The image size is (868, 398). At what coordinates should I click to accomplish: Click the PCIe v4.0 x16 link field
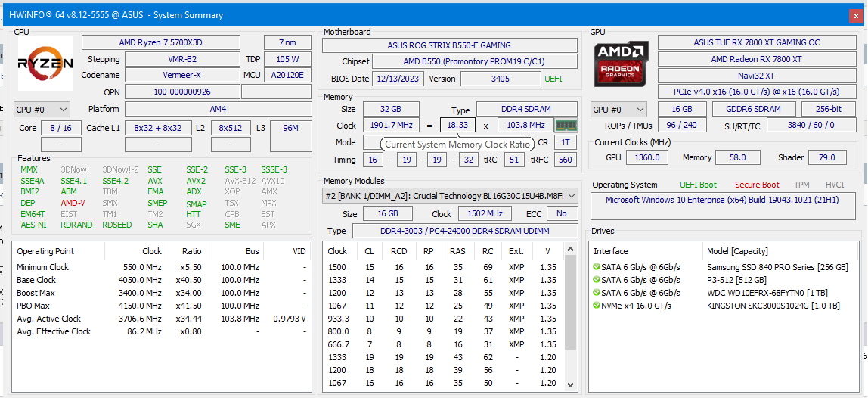coord(757,92)
